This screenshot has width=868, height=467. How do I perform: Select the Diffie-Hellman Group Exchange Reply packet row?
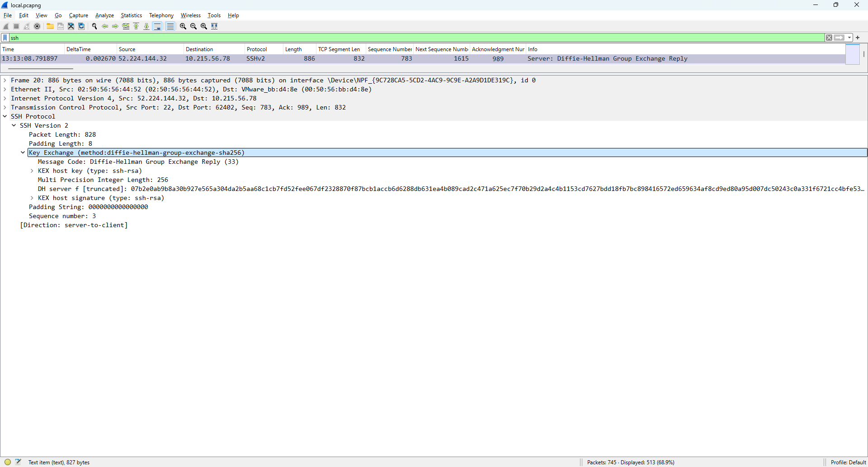pos(423,59)
